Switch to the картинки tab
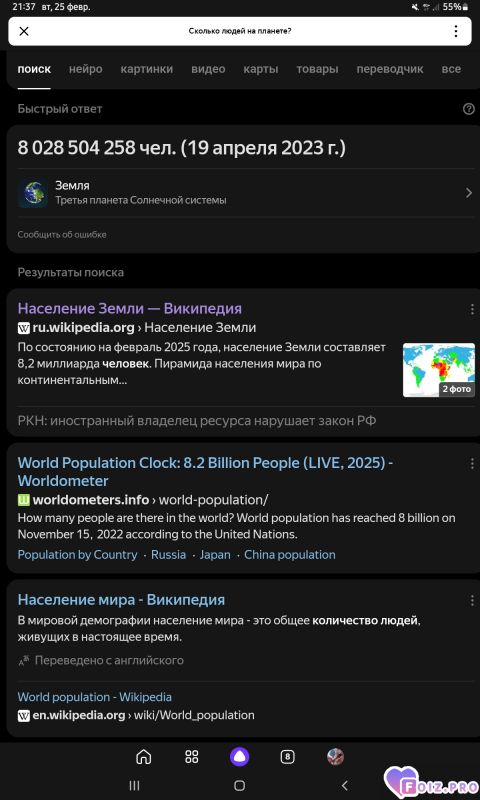 [147, 69]
